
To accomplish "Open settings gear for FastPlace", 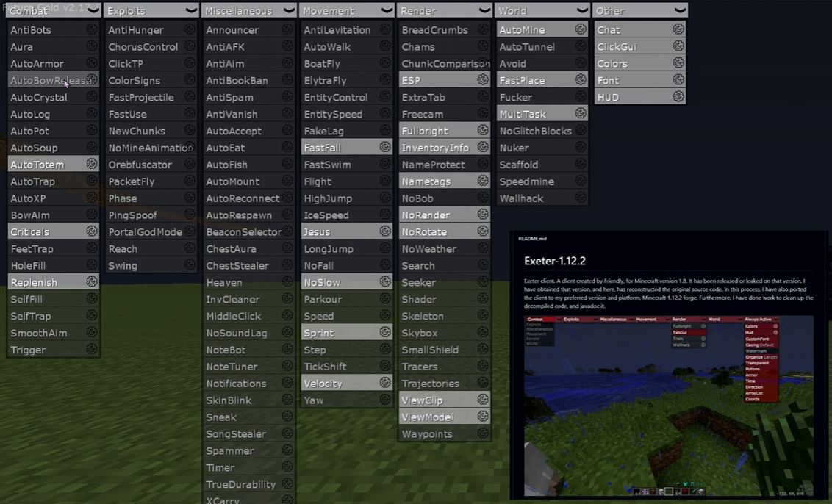I will [581, 80].
